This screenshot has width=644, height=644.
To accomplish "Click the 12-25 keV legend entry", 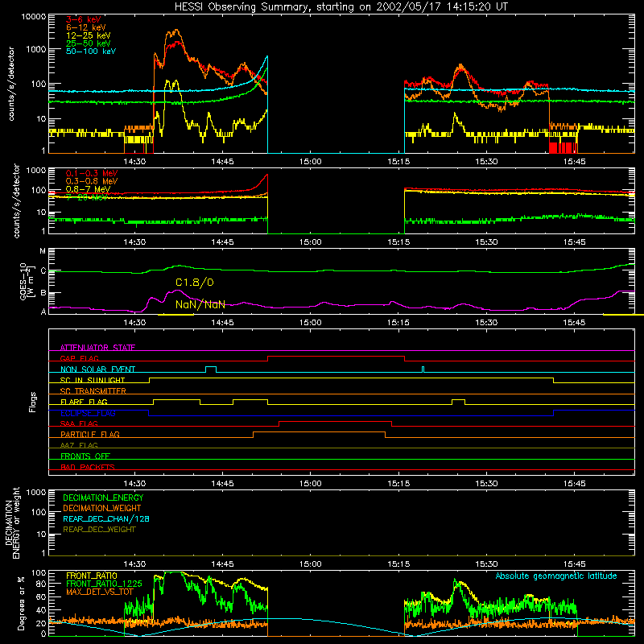I will pos(88,35).
